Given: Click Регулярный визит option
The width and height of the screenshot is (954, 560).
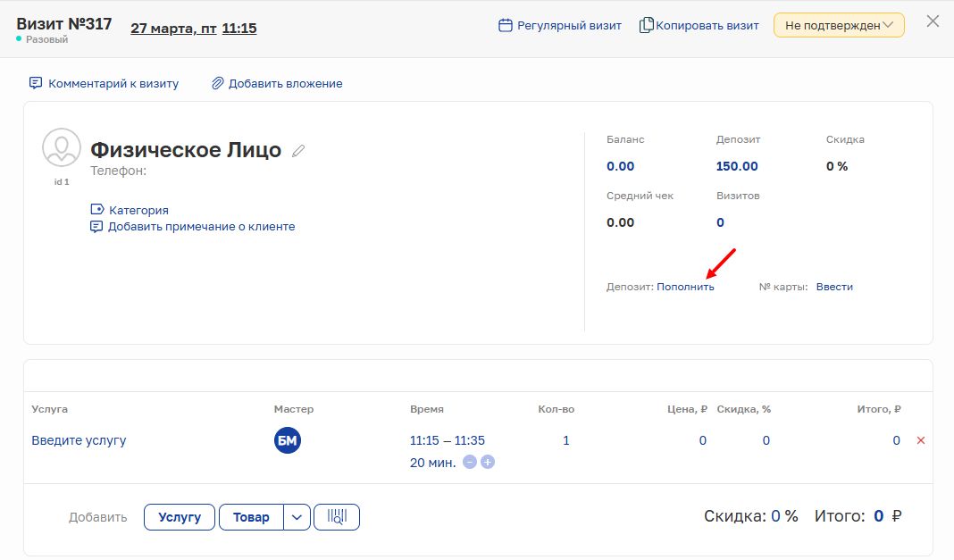Looking at the screenshot, I should pyautogui.click(x=560, y=25).
